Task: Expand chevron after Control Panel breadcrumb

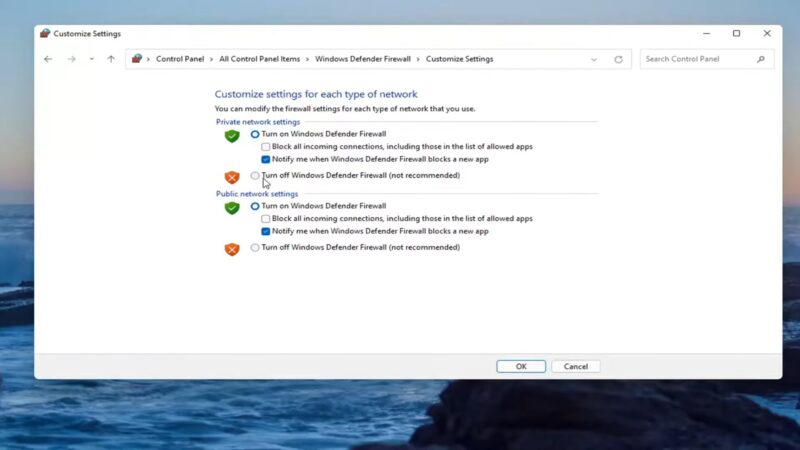Action: [211, 59]
